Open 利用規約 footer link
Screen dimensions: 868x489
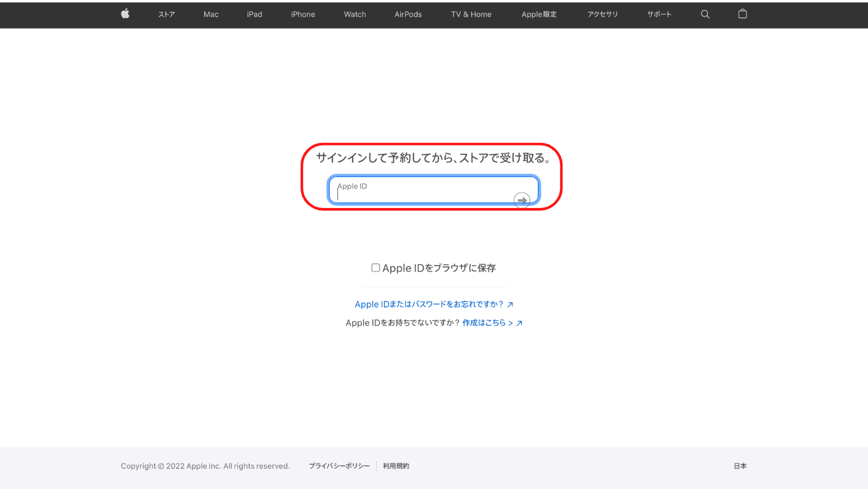point(396,466)
